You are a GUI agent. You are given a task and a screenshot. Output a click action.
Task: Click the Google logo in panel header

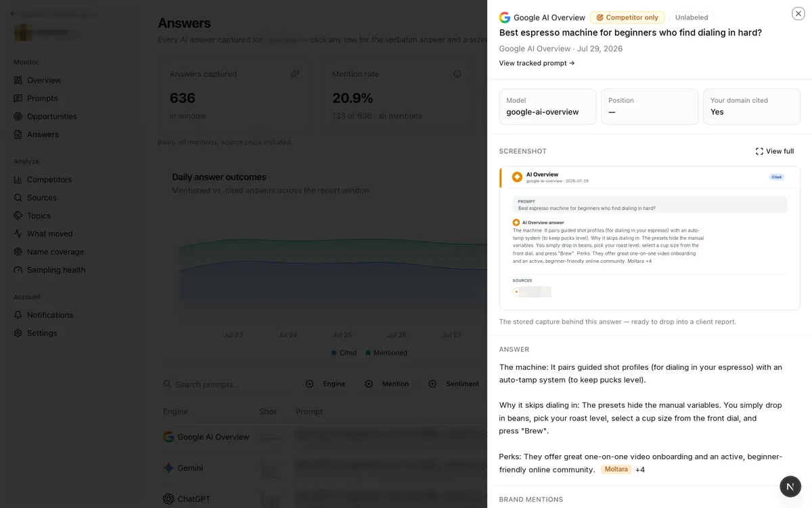(505, 18)
